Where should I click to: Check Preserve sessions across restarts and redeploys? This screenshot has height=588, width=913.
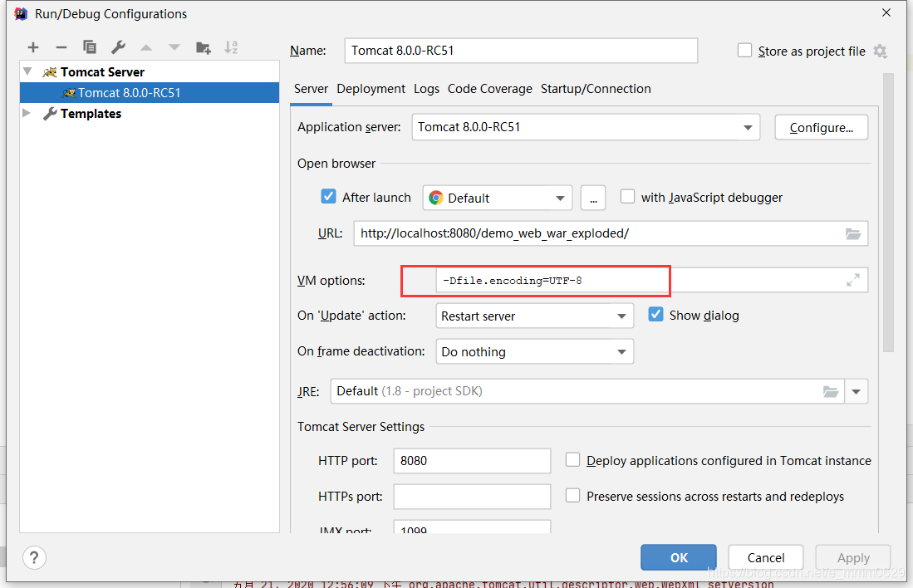(573, 496)
